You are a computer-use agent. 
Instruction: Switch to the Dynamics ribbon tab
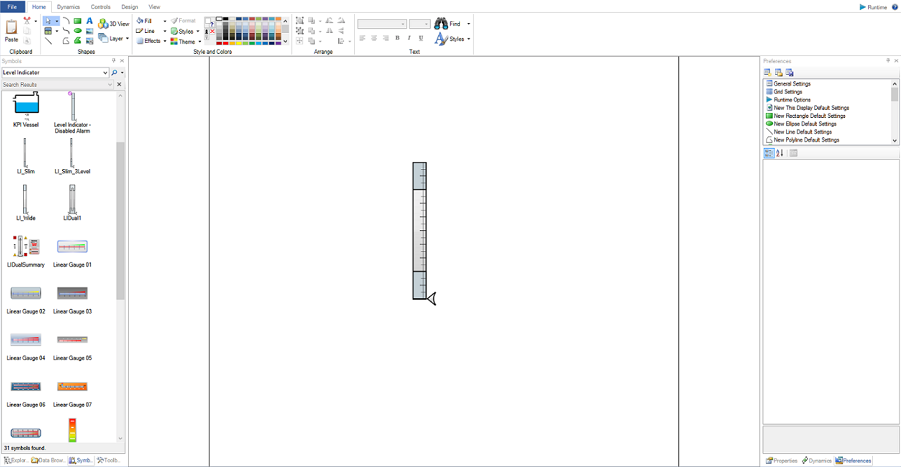point(68,7)
